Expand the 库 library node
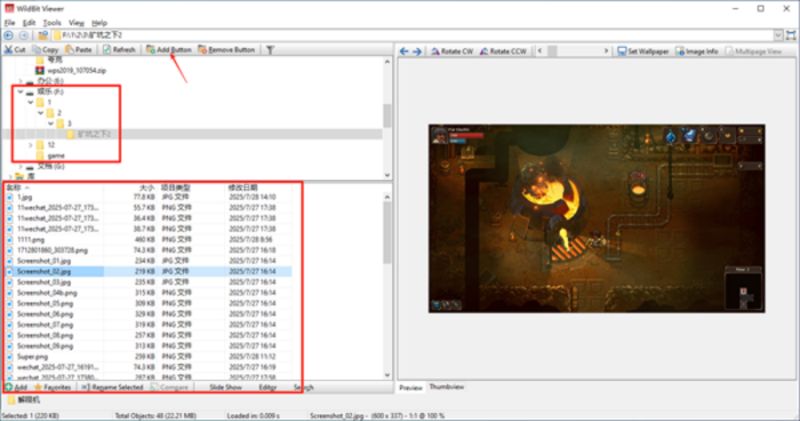Image resolution: width=800 pixels, height=421 pixels. point(10,177)
